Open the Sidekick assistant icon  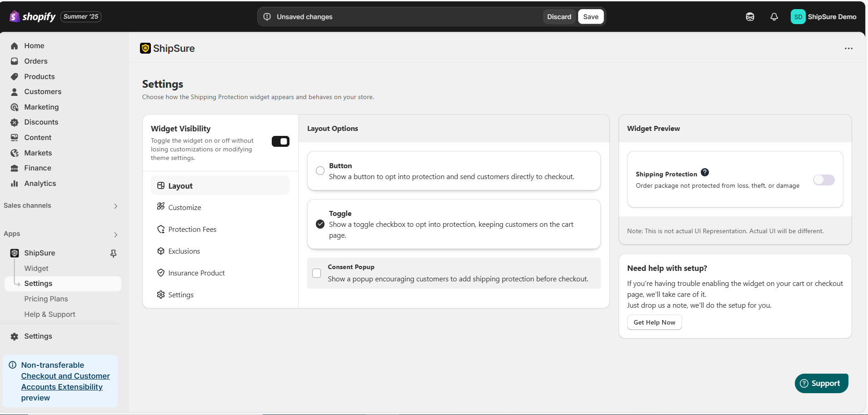click(750, 17)
